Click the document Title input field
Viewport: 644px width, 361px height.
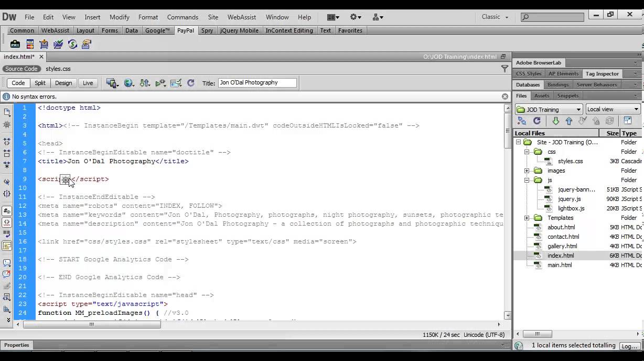tap(257, 83)
